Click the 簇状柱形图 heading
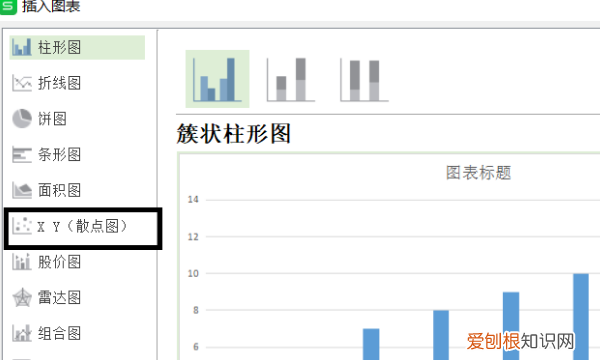The width and height of the screenshot is (600, 360). [x=234, y=134]
